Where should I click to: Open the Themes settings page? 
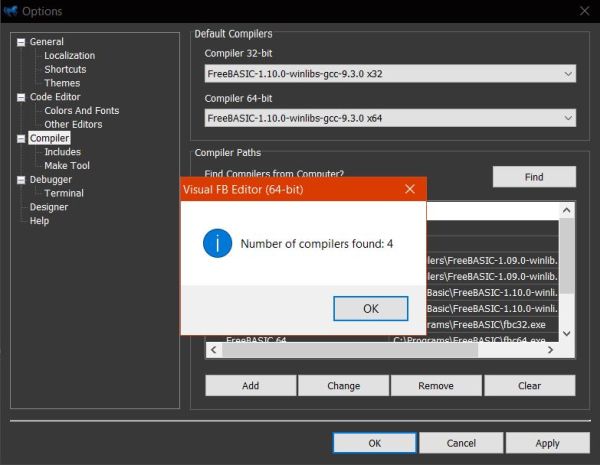62,83
